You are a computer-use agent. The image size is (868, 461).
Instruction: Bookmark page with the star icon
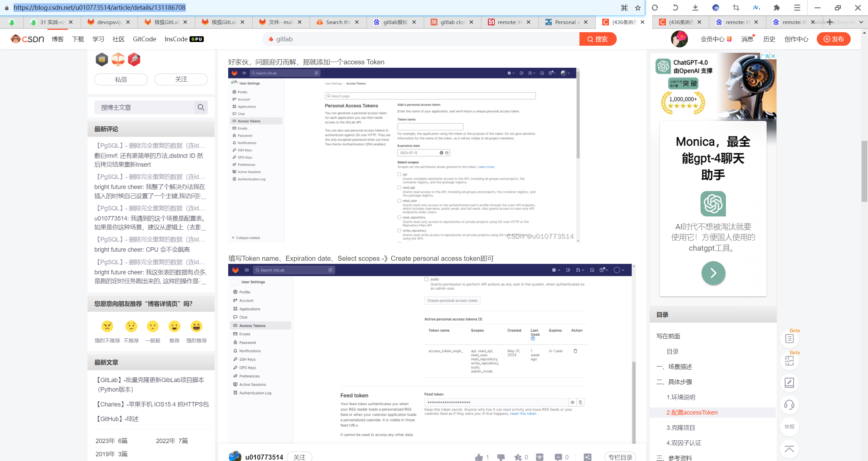(x=638, y=7)
